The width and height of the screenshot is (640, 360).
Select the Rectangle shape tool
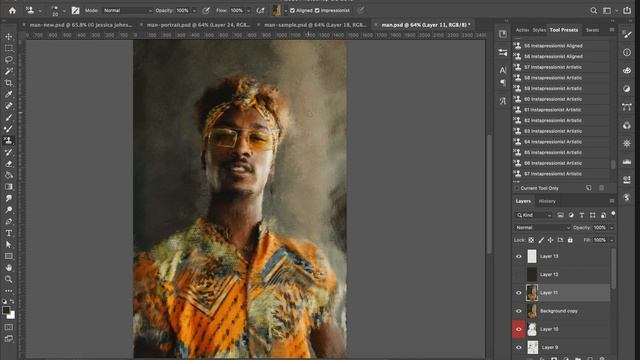point(9,256)
